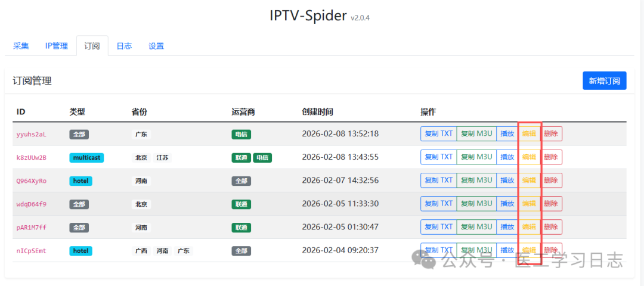Image resolution: width=644 pixels, height=286 pixels.
Task: Switch to the IP管理 tab
Action: pos(57,46)
